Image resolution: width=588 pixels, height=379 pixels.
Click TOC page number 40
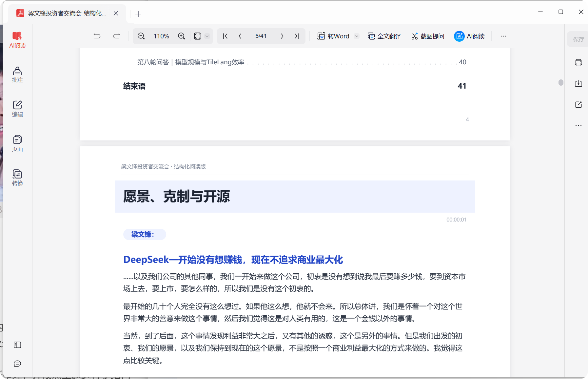[x=462, y=62]
